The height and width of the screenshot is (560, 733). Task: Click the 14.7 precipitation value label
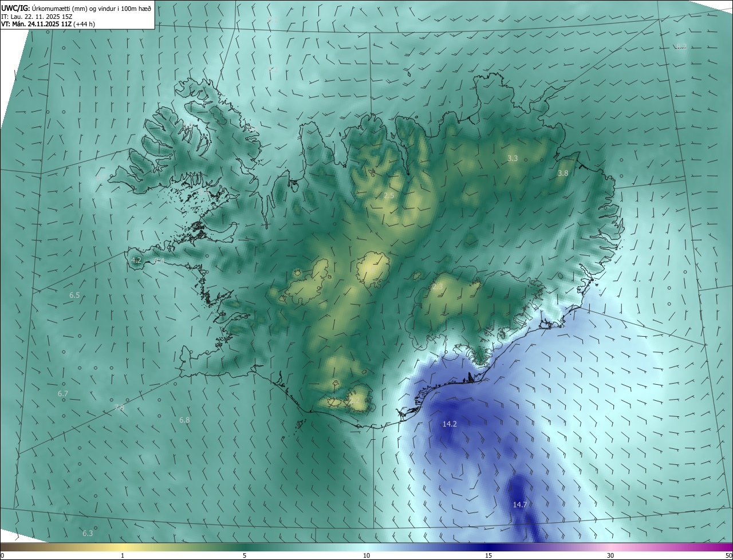(x=519, y=504)
